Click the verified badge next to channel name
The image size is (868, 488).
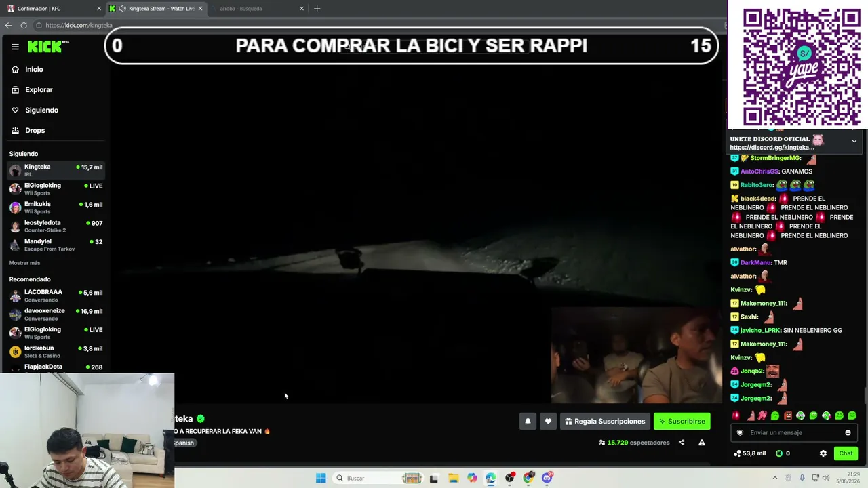coord(201,419)
